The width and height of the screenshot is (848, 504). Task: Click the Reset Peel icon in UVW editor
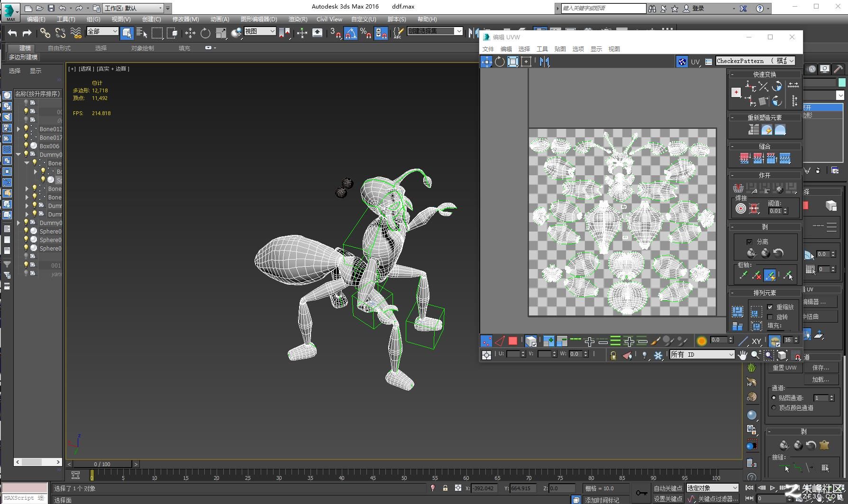[x=778, y=253]
